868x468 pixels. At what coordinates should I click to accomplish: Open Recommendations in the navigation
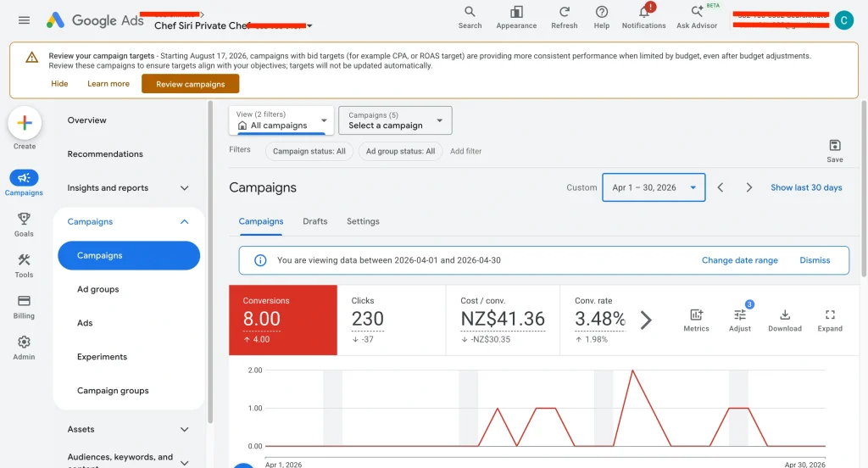(105, 154)
